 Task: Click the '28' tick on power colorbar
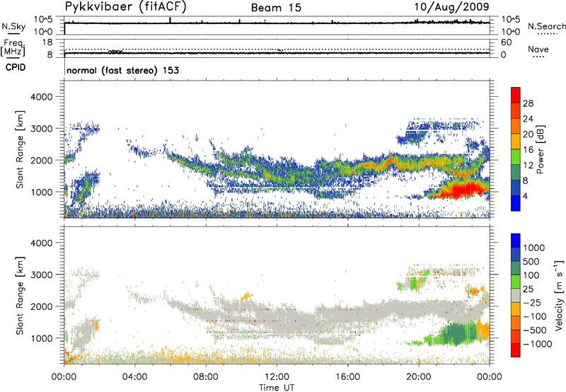click(528, 103)
